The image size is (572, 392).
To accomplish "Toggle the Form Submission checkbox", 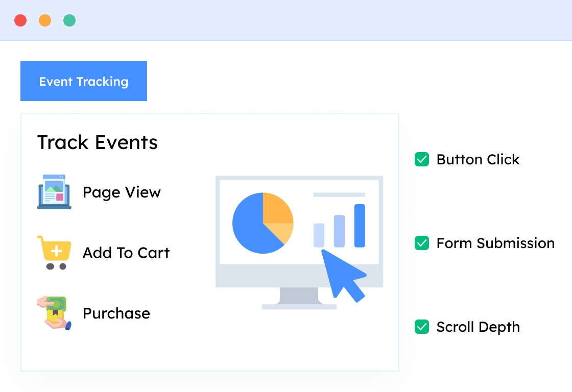I will point(421,243).
